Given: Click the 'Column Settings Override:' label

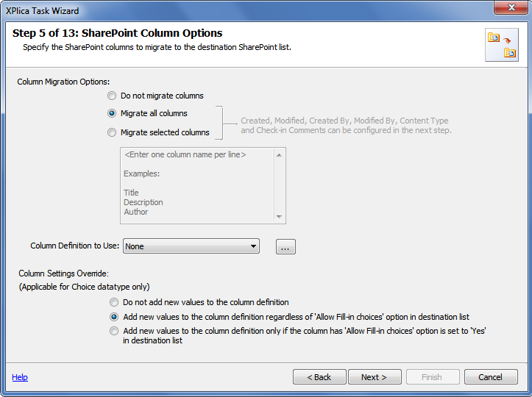Looking at the screenshot, I should pos(63,273).
